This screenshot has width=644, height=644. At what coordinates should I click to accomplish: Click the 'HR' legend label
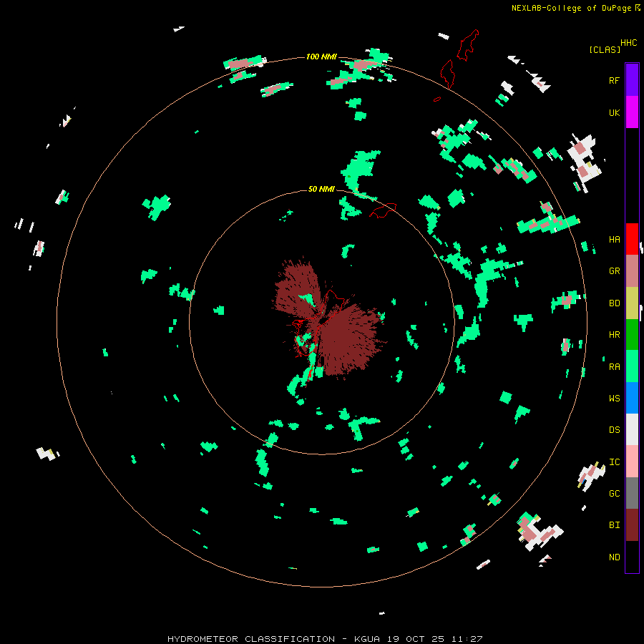tap(614, 335)
